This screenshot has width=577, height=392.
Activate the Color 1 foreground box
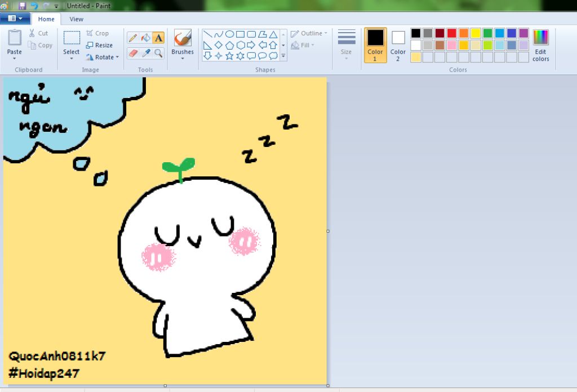tap(375, 45)
